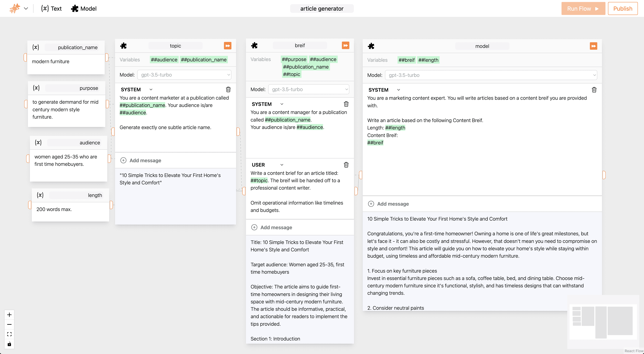Viewport: 644px width, 354px height.
Task: Open the gpt-3.5-turbo model dropdown in topic node
Action: [x=184, y=75]
